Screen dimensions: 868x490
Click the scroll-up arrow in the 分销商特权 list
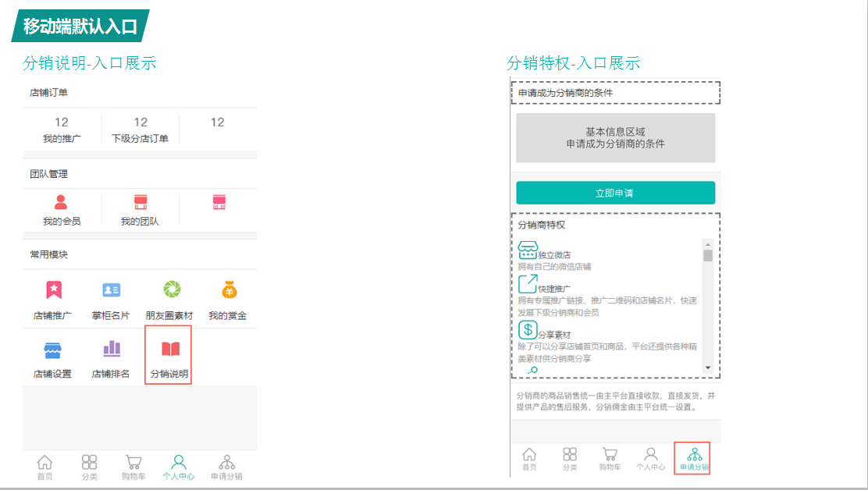tap(708, 243)
